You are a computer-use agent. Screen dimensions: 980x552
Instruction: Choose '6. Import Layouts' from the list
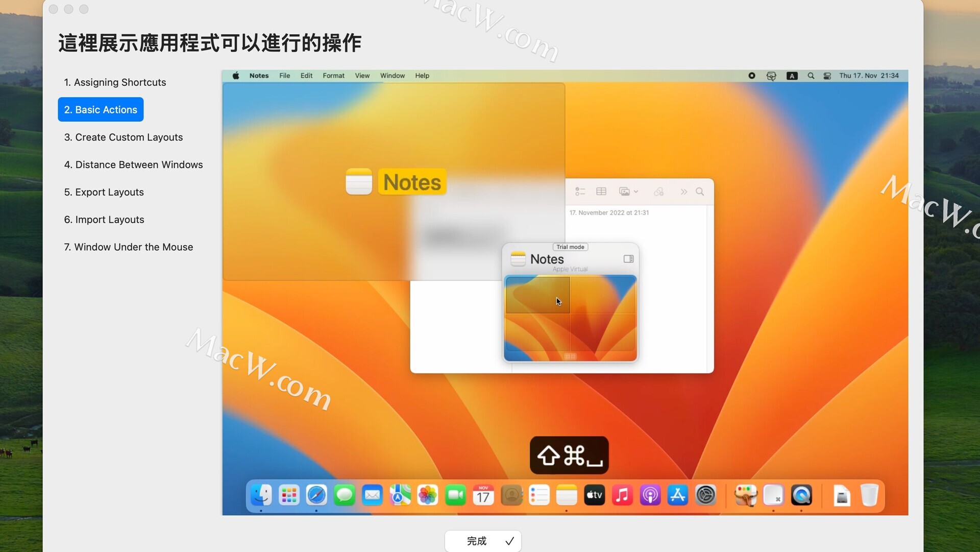pyautogui.click(x=104, y=219)
